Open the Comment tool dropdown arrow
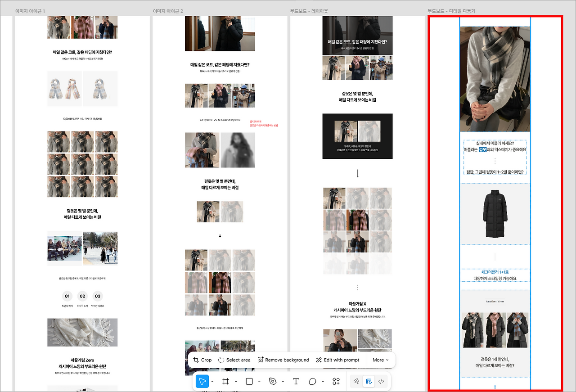Viewport: 576px width, 392px height. [323, 382]
